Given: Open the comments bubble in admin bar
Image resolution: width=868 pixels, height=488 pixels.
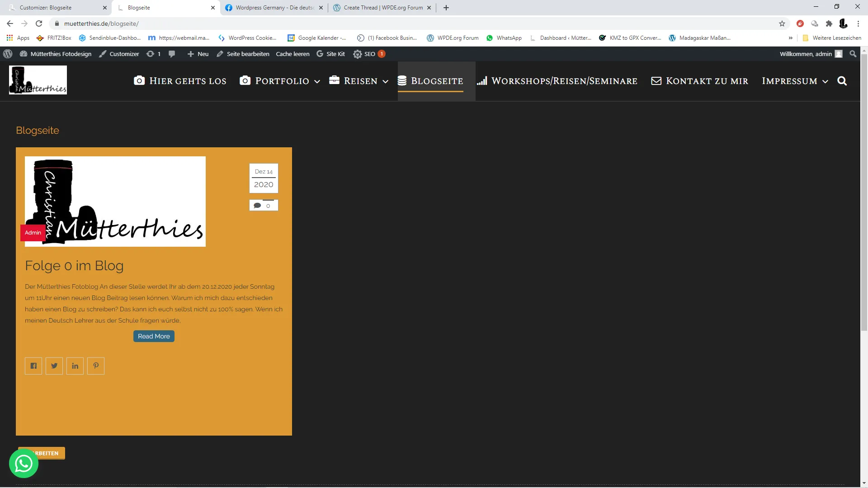Looking at the screenshot, I should click(172, 54).
